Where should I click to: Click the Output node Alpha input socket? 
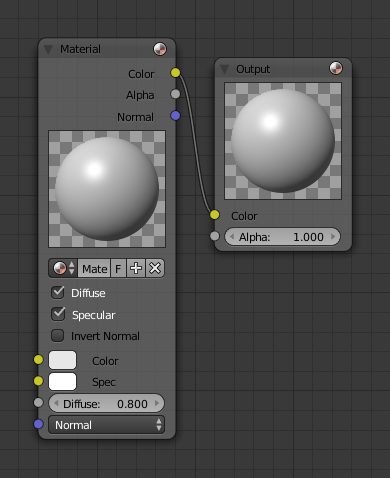pos(215,236)
